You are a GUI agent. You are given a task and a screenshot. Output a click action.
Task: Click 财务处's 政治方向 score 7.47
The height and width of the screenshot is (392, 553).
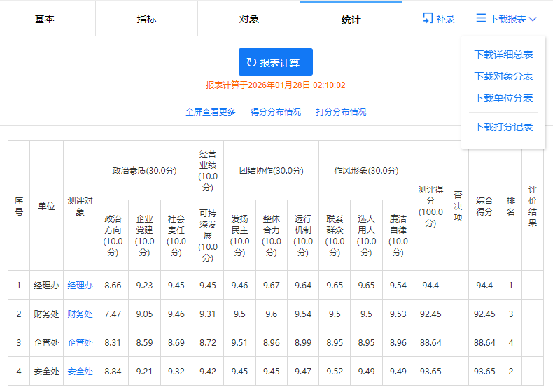[x=113, y=314]
